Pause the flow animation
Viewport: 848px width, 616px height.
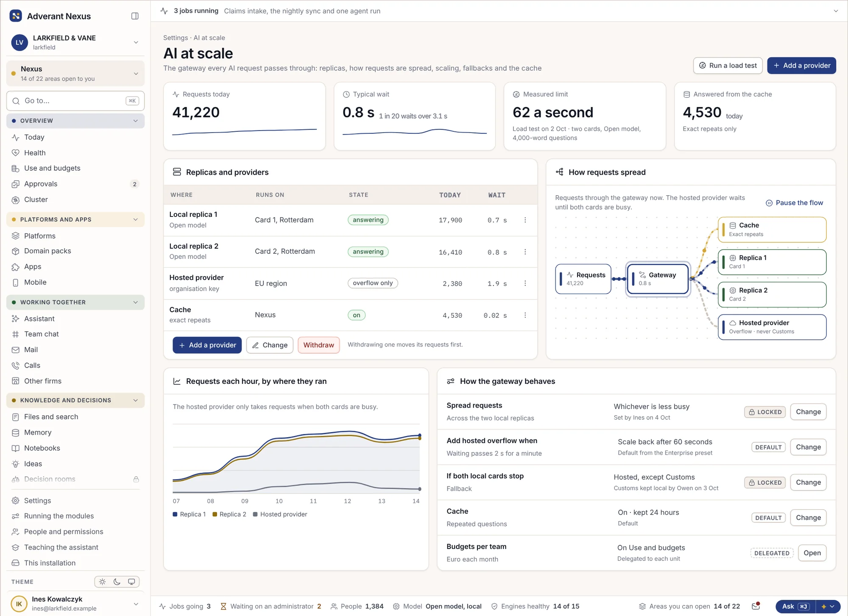click(x=794, y=203)
